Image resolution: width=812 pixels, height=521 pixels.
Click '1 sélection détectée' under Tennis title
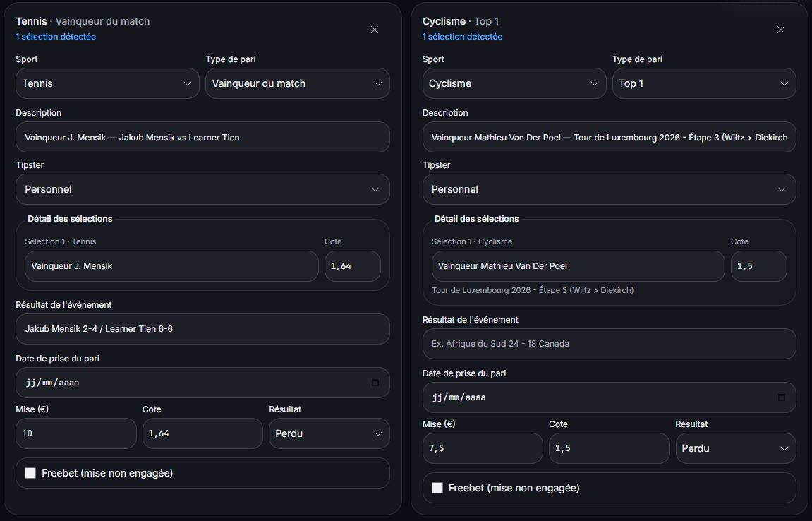point(56,37)
